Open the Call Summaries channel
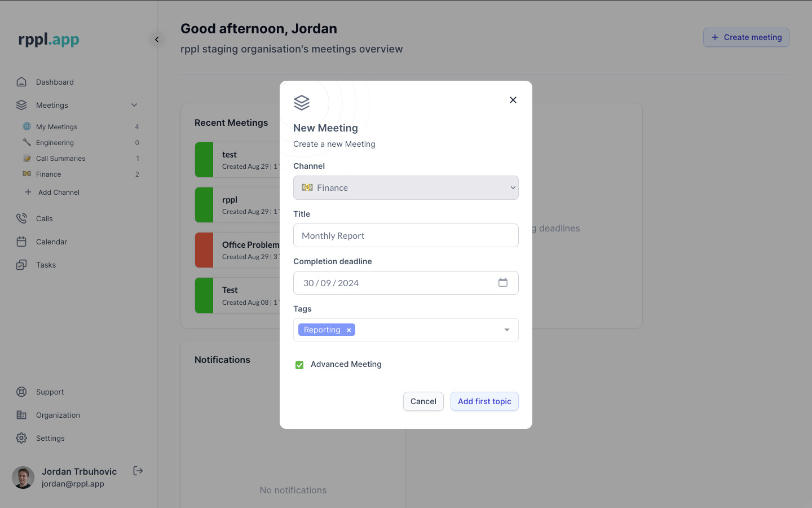 tap(60, 159)
